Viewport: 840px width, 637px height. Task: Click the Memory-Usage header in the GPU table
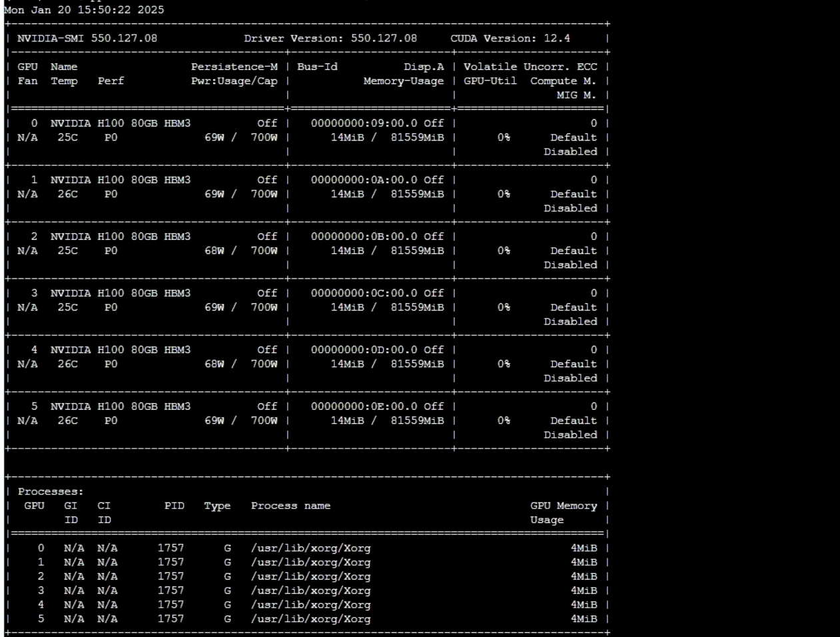pos(404,81)
